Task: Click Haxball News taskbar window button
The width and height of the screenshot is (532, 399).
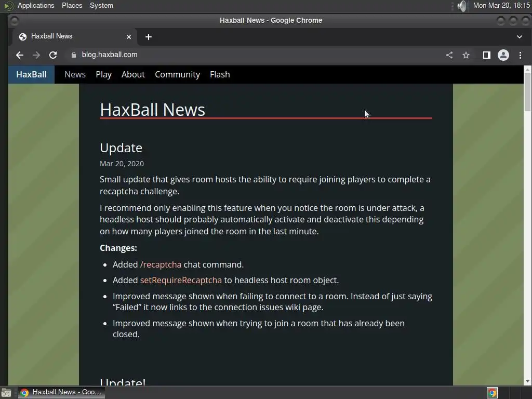Action: (61, 392)
